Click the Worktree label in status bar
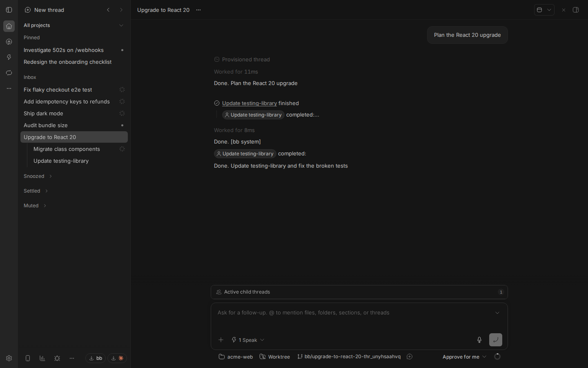The height and width of the screenshot is (368, 588). click(275, 357)
